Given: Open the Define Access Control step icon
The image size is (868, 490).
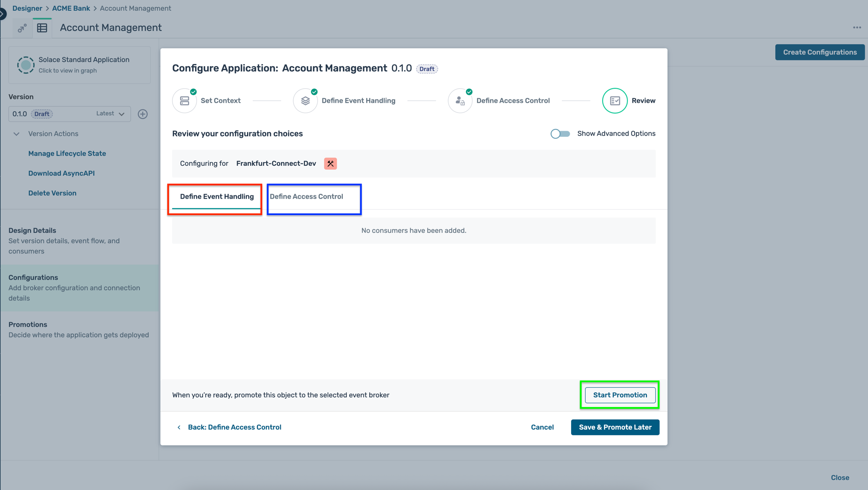Looking at the screenshot, I should coord(460,100).
